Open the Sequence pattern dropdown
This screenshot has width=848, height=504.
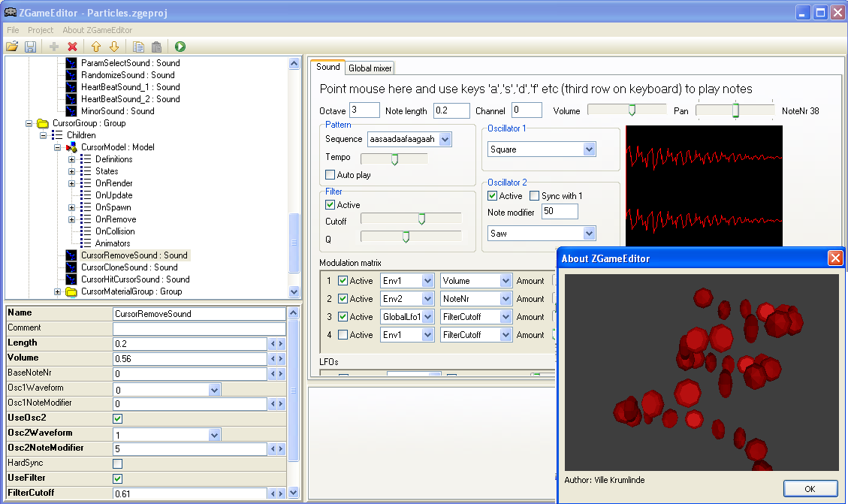[445, 140]
